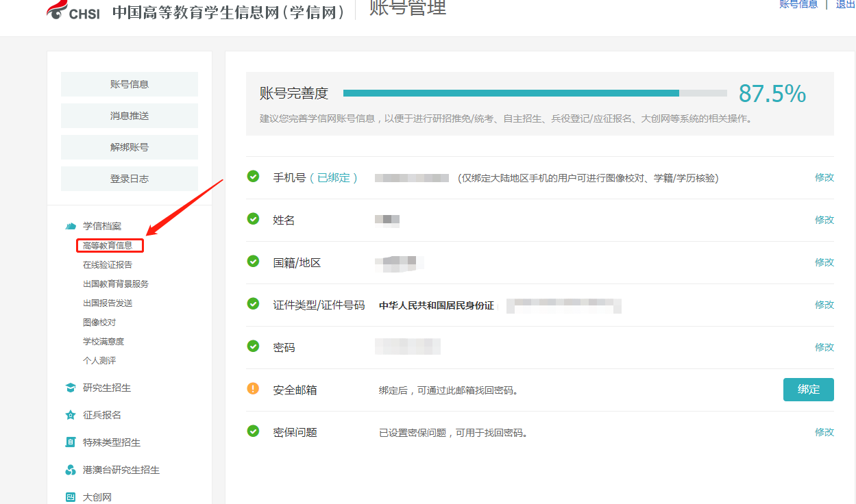Open the 消息推送 sidebar button

[x=130, y=116]
